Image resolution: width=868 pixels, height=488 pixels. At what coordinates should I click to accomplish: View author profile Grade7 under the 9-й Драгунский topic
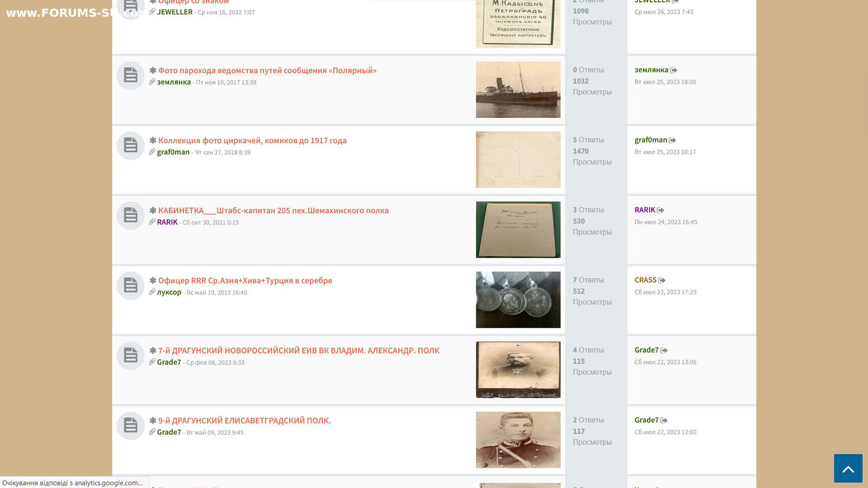169,432
